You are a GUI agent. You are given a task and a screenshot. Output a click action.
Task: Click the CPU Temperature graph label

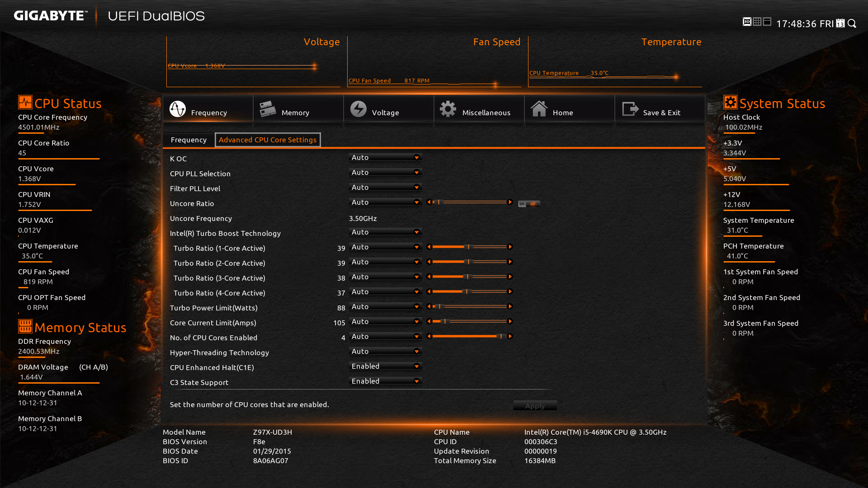click(569, 73)
